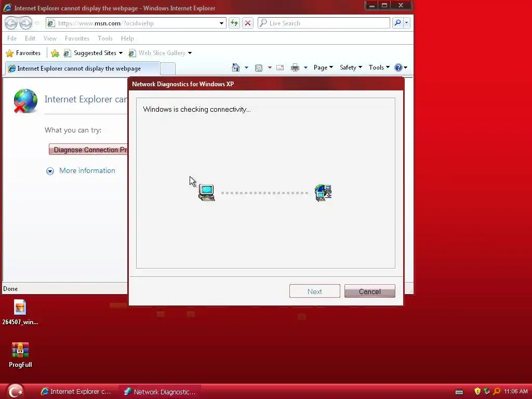Open a new blank tab

point(168,69)
